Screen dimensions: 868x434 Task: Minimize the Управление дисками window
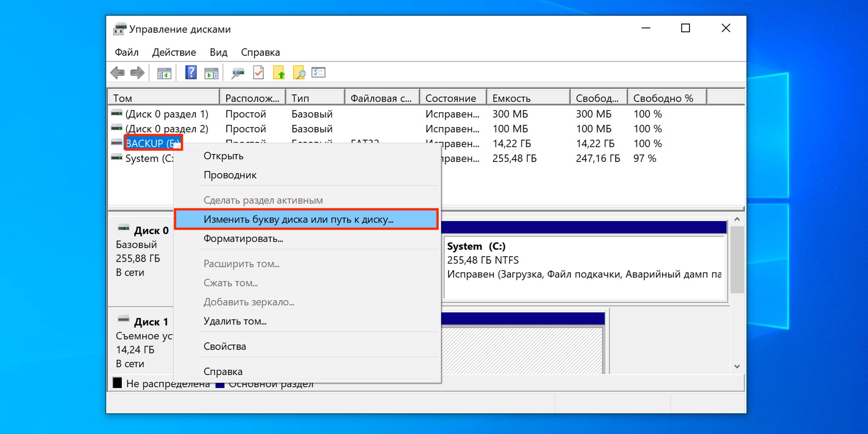click(x=645, y=28)
